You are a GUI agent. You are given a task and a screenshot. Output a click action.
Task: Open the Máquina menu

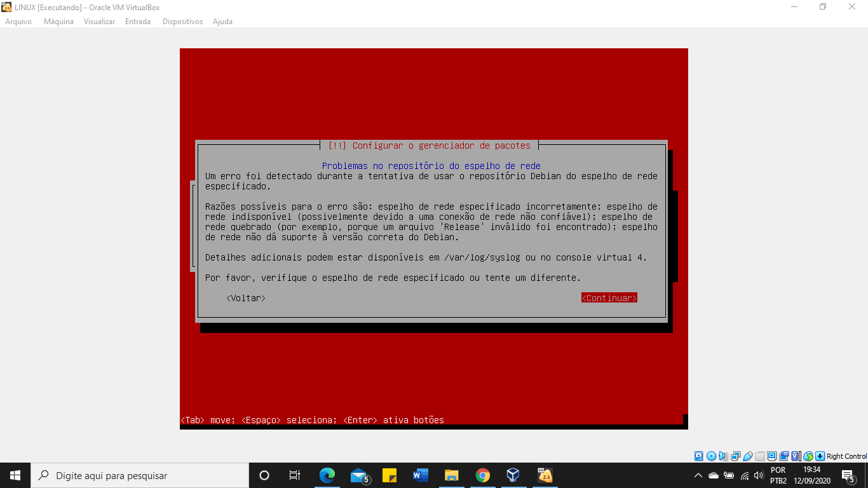[58, 22]
